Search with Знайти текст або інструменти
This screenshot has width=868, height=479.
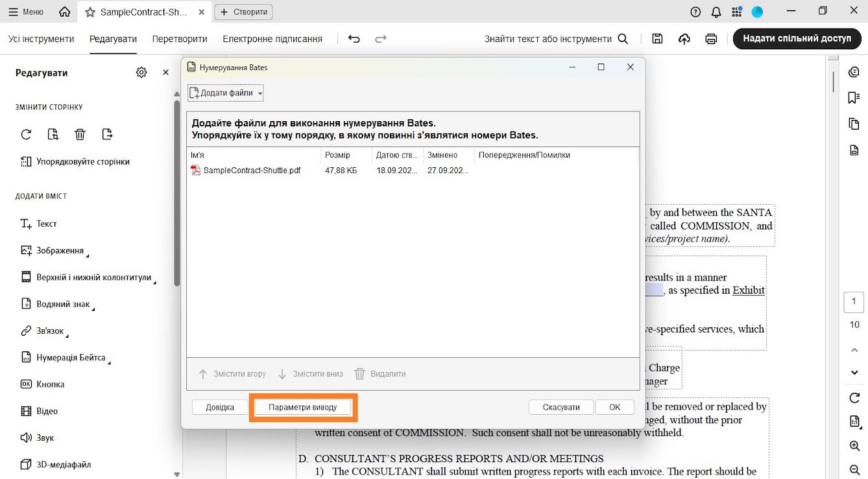pyautogui.click(x=556, y=39)
